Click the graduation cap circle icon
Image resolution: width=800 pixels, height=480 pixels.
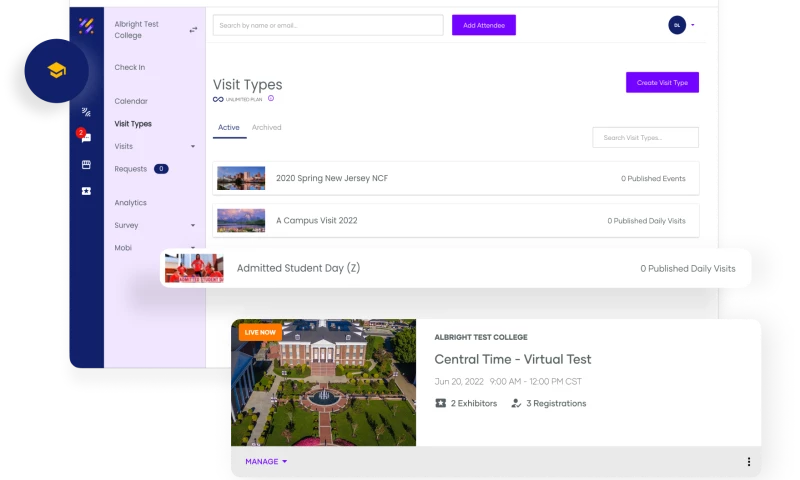pyautogui.click(x=57, y=70)
